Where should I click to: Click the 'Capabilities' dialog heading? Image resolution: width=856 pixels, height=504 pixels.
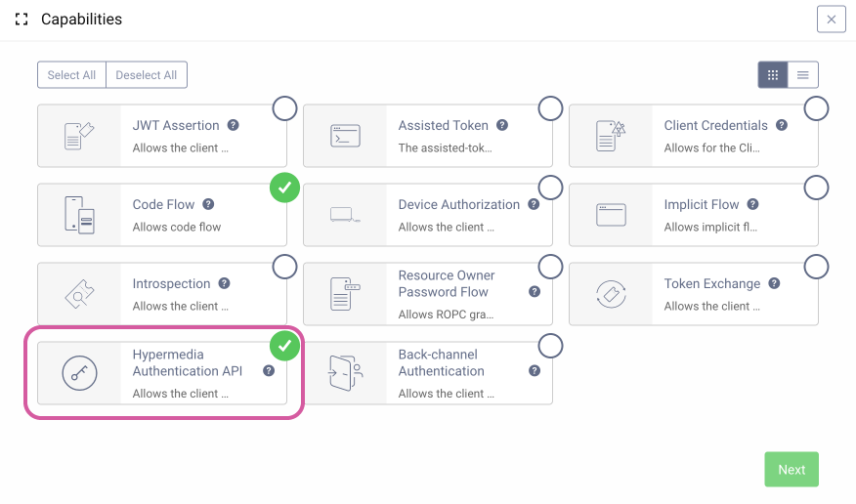coord(81,20)
